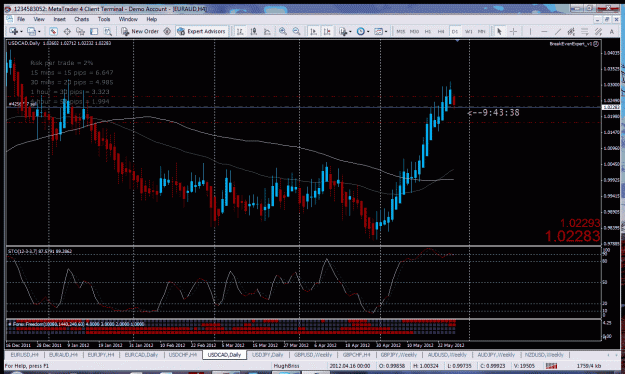Switch to the EURUSD,H4 chart tab
The image size is (625, 374).
coord(24,354)
